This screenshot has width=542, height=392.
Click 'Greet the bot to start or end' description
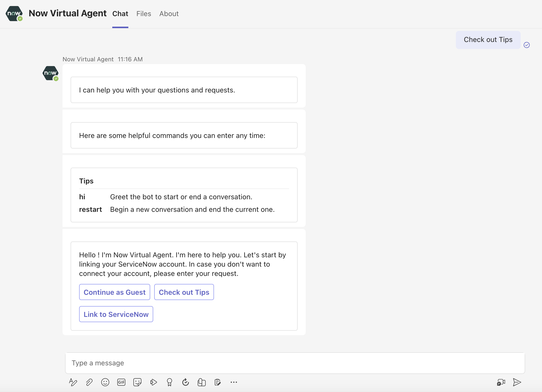[x=181, y=197]
